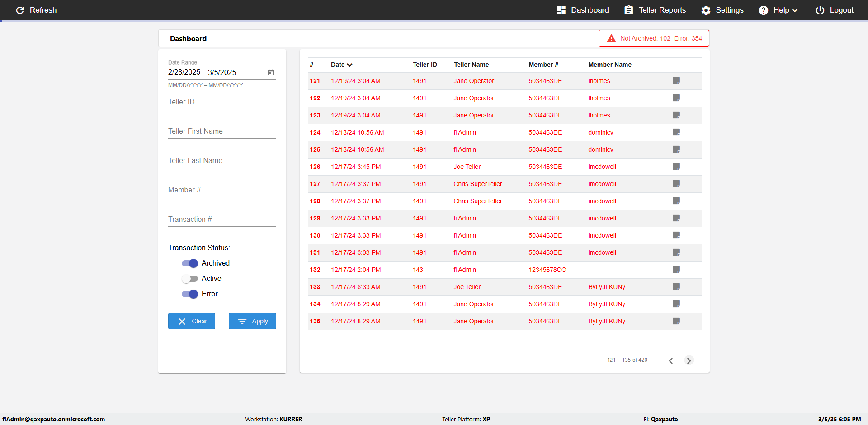The image size is (868, 425).
Task: Open the note icon on row 135
Action: point(676,321)
